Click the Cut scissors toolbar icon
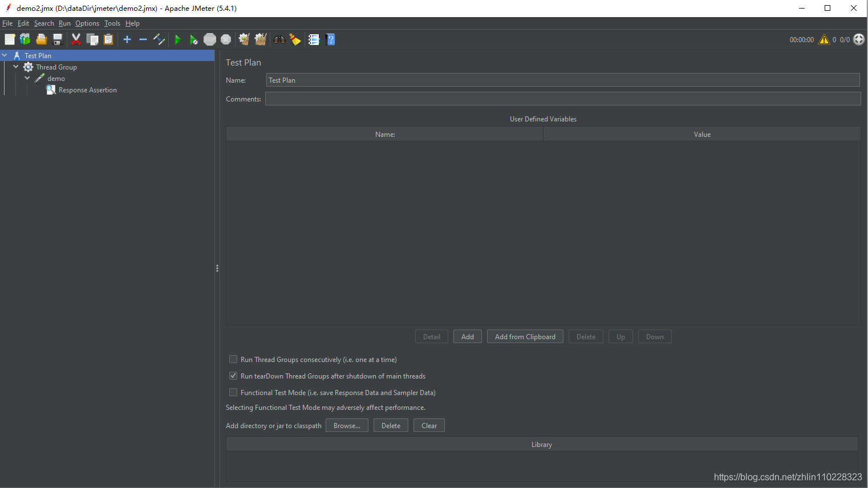 (76, 39)
